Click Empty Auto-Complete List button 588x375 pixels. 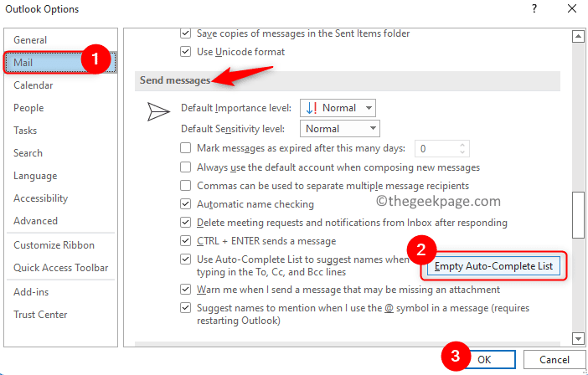(493, 266)
